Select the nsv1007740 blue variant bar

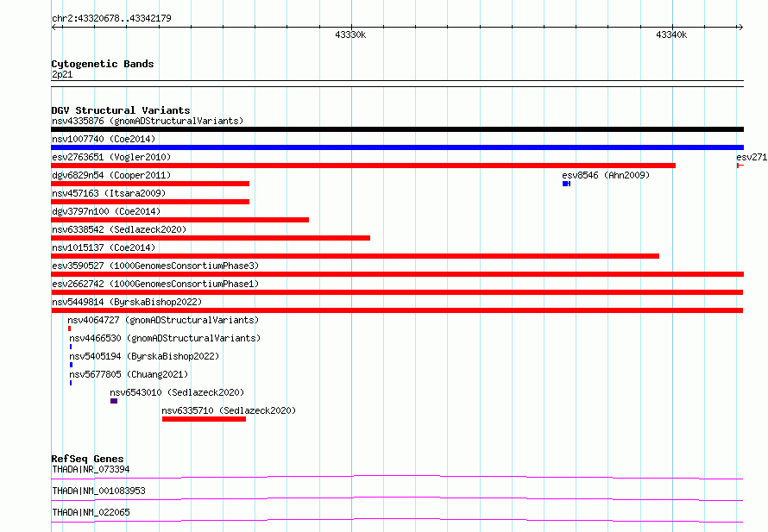pyautogui.click(x=397, y=147)
